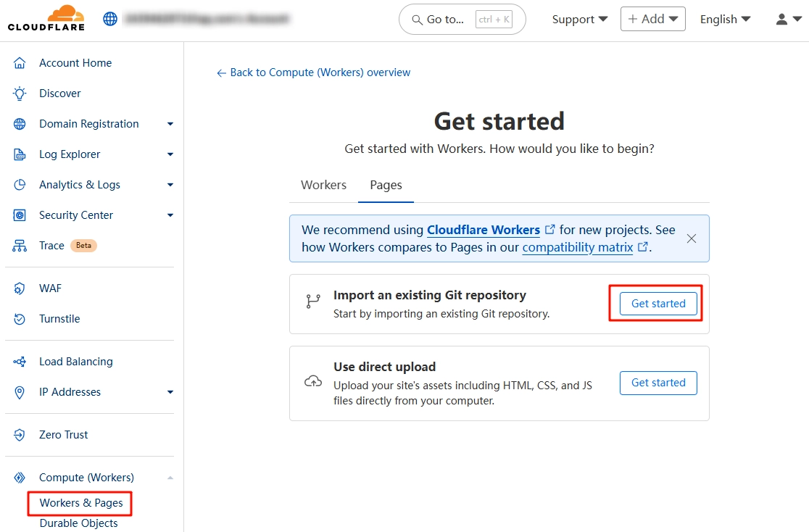Click the Go to search field
The height and width of the screenshot is (532, 809).
(x=462, y=20)
